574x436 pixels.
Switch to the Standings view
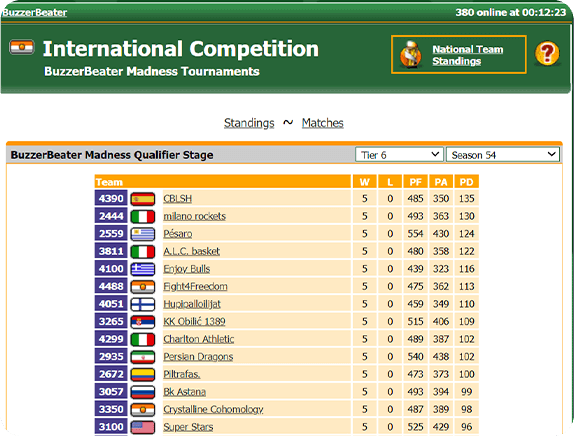coord(249,123)
